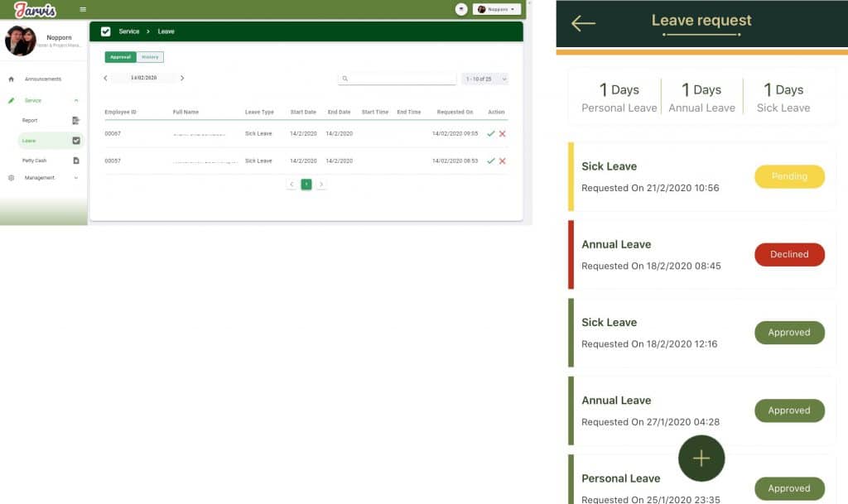Click the search field above the leave table
The width and height of the screenshot is (848, 504).
397,79
